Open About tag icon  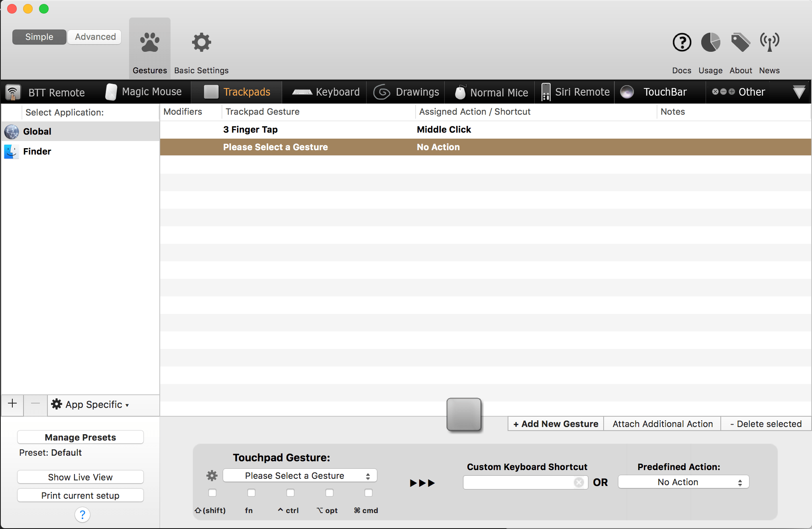(740, 43)
